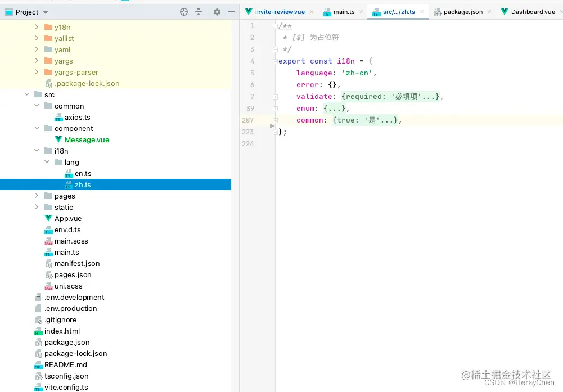Expand the y18n folder

(x=37, y=27)
